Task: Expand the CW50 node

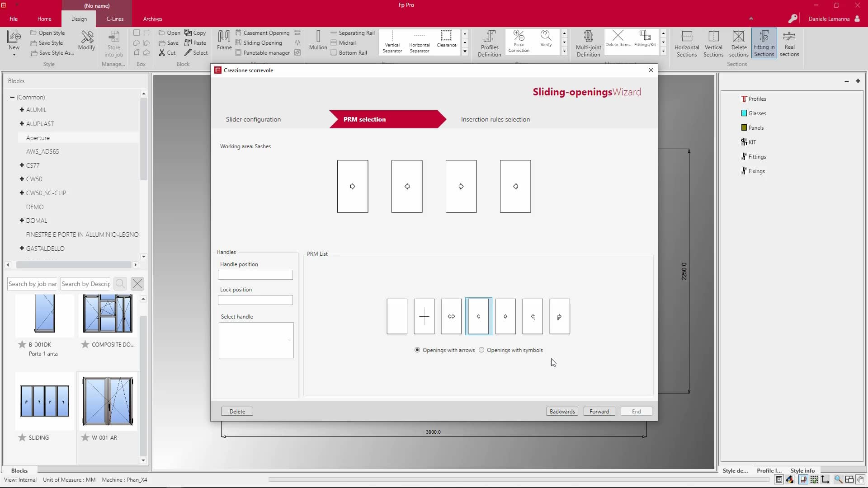Action: pos(22,179)
